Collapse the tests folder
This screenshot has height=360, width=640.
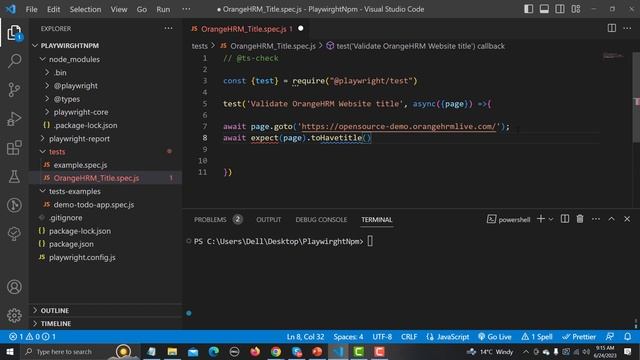click(42, 151)
